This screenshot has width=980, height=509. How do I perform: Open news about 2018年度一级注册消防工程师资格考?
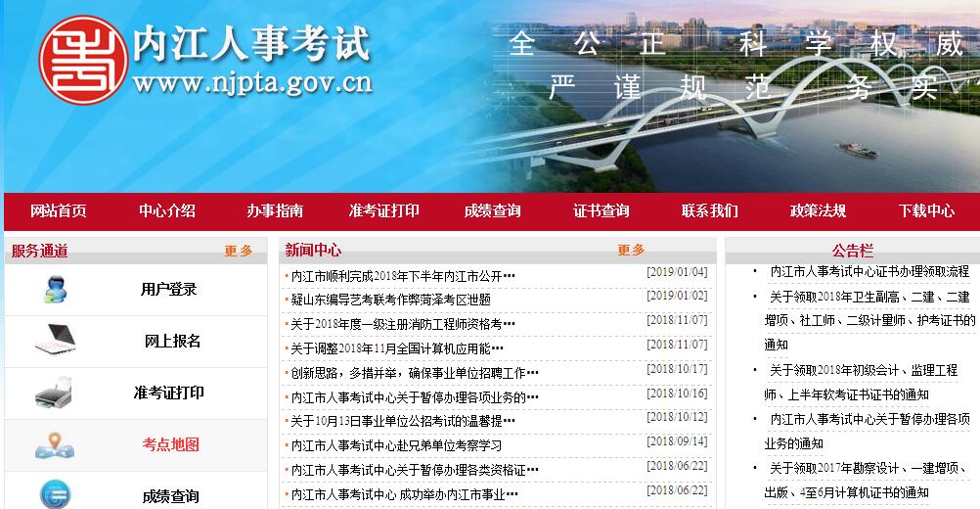click(x=400, y=324)
